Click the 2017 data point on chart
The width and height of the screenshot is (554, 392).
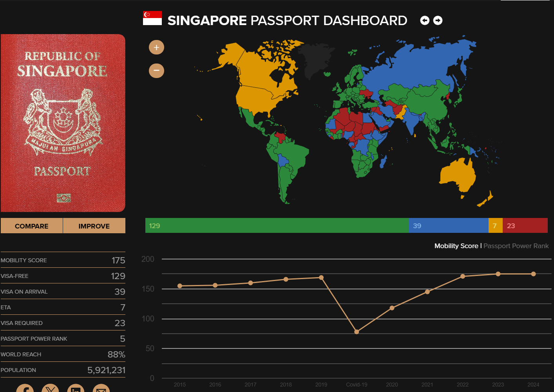pyautogui.click(x=251, y=283)
